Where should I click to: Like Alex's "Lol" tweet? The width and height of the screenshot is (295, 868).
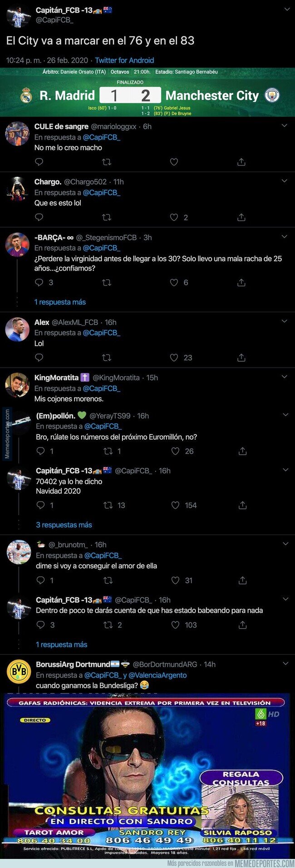[x=174, y=358]
